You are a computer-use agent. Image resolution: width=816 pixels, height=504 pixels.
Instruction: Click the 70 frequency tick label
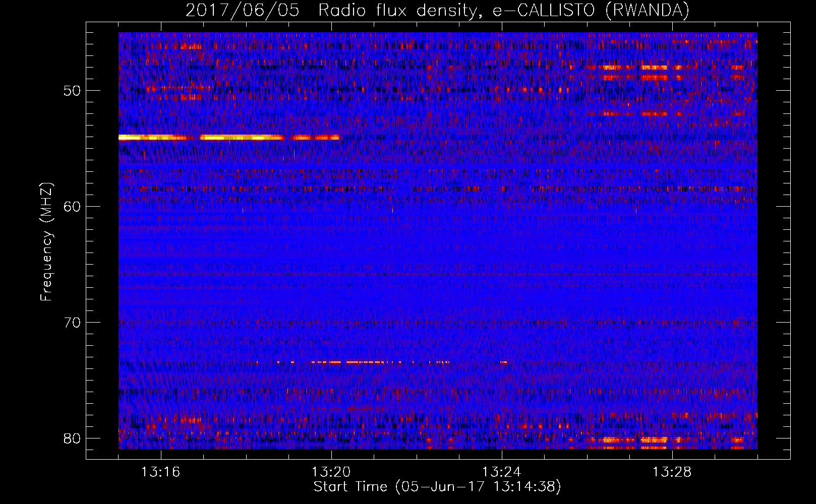tap(72, 323)
